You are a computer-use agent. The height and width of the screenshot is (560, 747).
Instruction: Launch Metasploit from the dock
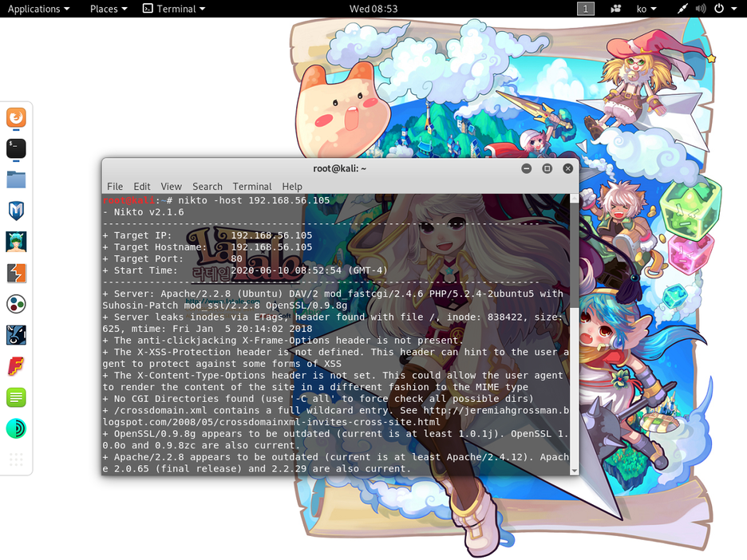coord(16,211)
